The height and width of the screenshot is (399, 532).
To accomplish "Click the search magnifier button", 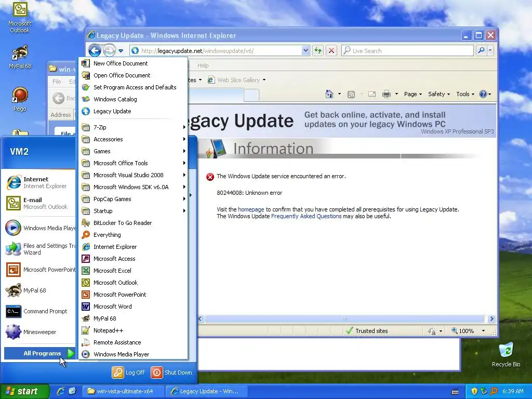I will [x=481, y=51].
